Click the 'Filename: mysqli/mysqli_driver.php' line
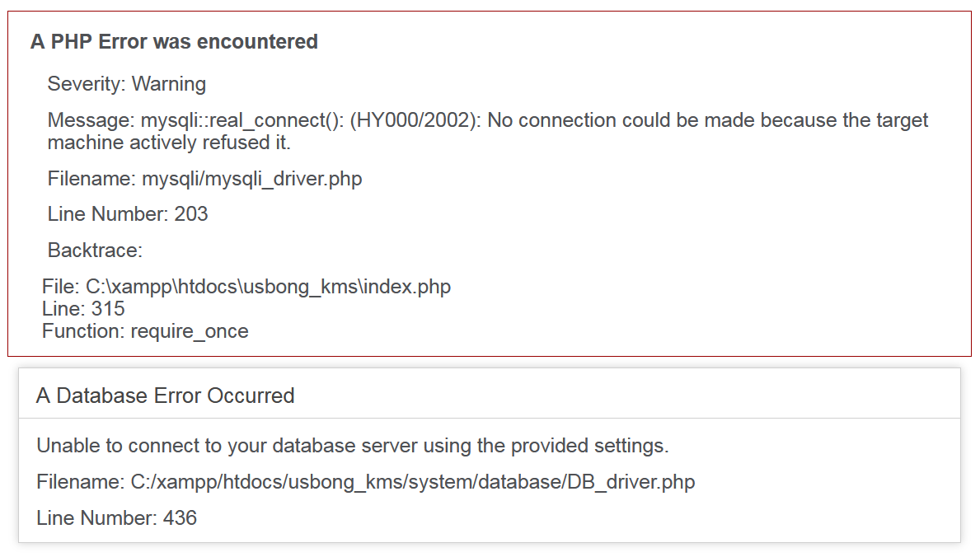 click(x=204, y=179)
